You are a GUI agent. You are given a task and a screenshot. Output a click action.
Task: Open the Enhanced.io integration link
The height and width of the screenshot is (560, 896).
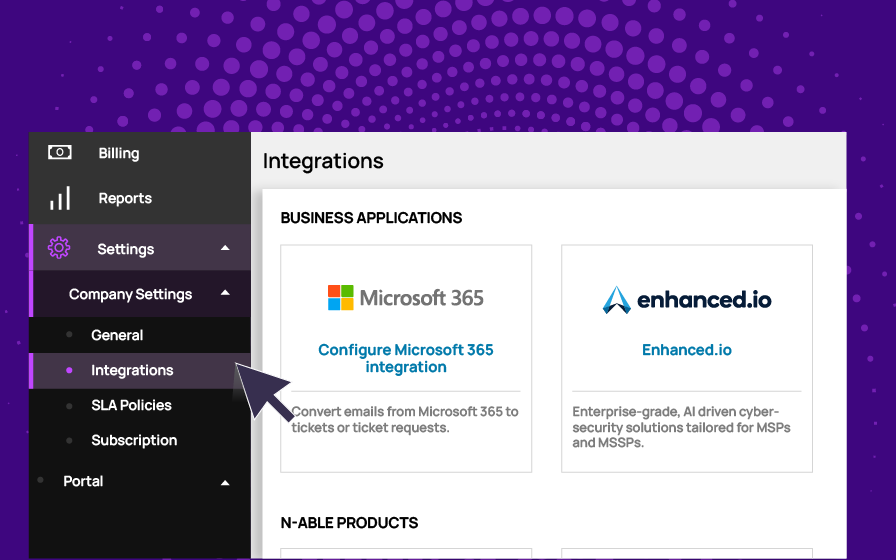point(687,350)
